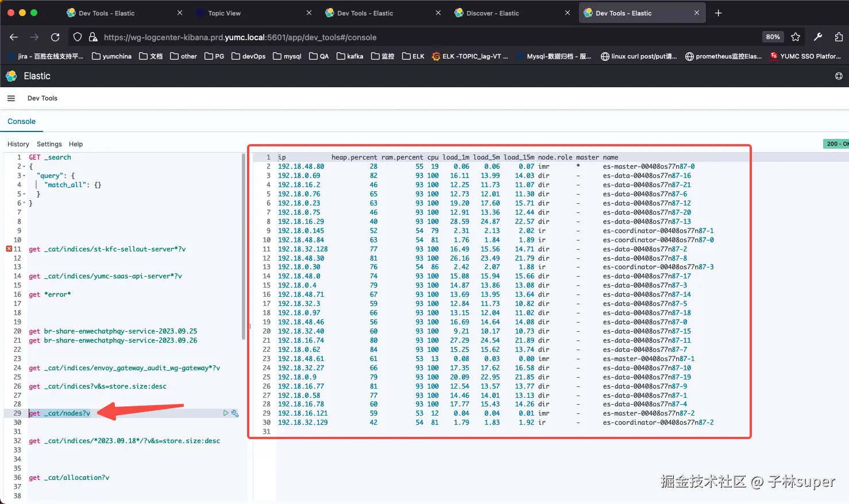Run the _cat/nodes request with play icon
The image size is (849, 504).
pyautogui.click(x=226, y=413)
